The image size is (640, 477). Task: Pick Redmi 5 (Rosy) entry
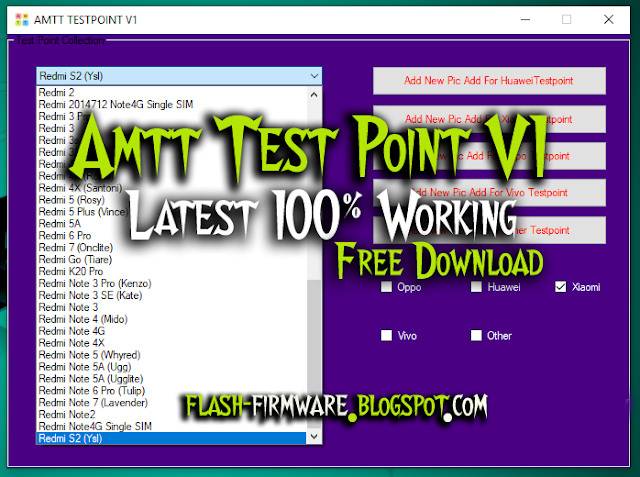[171, 200]
